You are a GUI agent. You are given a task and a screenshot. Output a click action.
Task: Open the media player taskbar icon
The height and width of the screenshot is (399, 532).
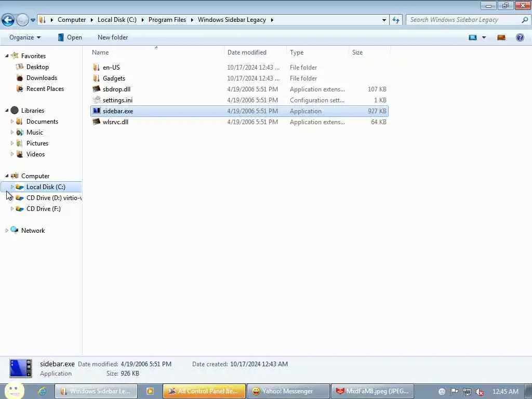150,391
